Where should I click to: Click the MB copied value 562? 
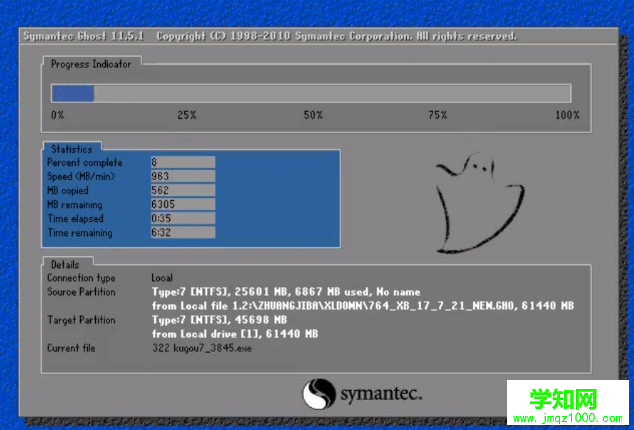coord(183,190)
